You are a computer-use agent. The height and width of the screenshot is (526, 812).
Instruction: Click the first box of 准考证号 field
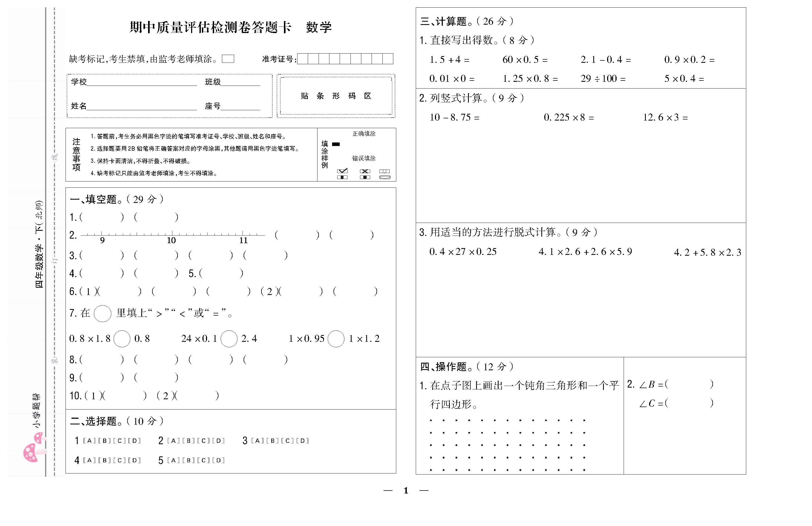click(303, 59)
